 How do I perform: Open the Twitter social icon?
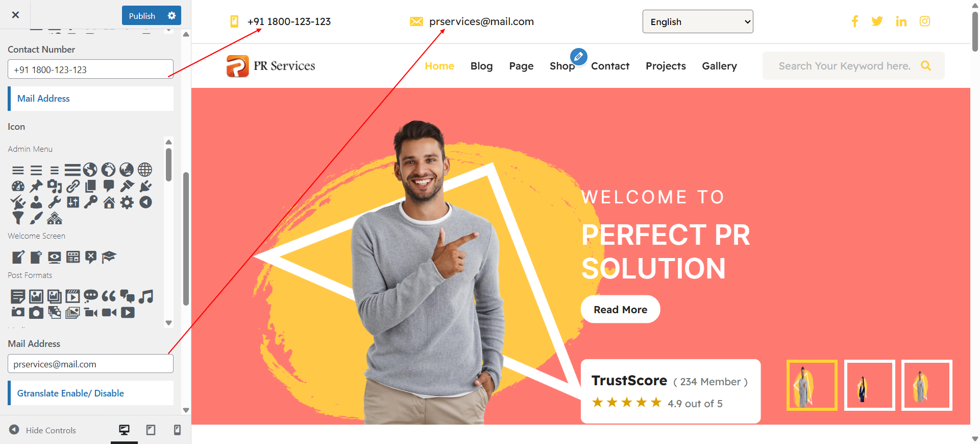(877, 21)
